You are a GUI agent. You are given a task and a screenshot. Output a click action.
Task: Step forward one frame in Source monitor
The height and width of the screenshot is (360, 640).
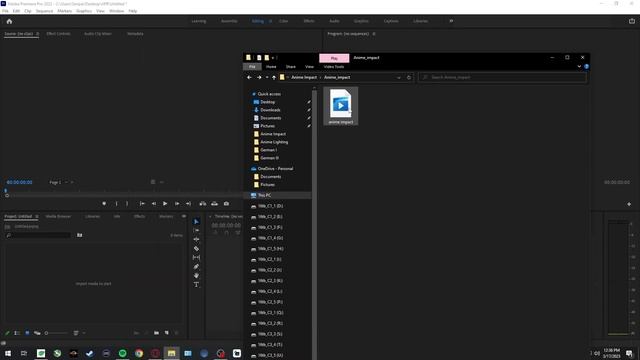pos(177,204)
